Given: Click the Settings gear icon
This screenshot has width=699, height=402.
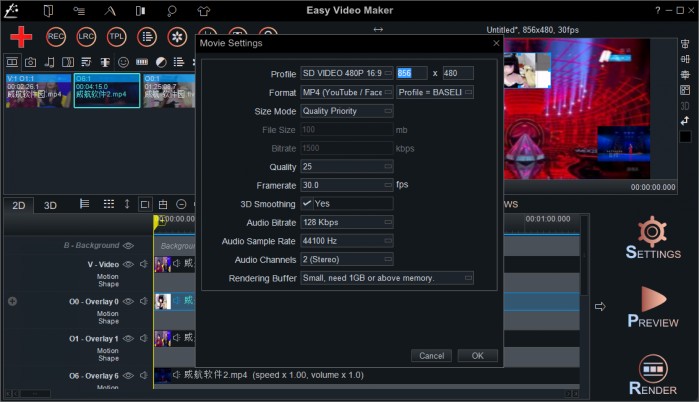Looking at the screenshot, I should pos(652,231).
